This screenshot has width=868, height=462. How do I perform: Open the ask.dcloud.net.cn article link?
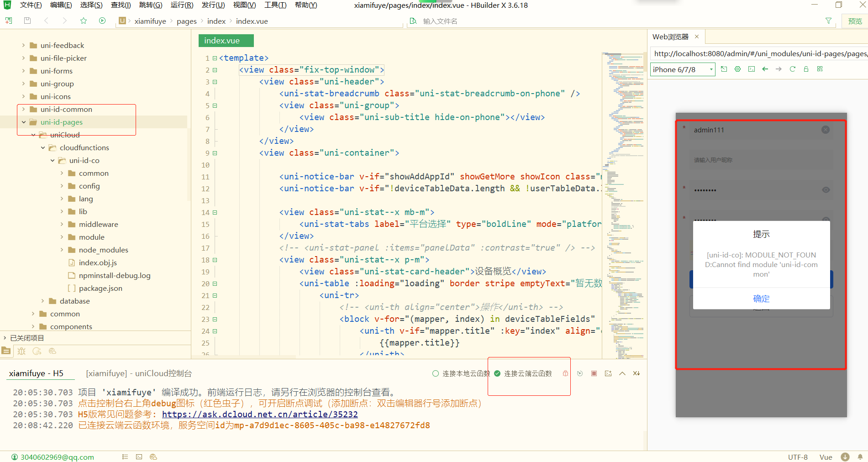pyautogui.click(x=260, y=414)
